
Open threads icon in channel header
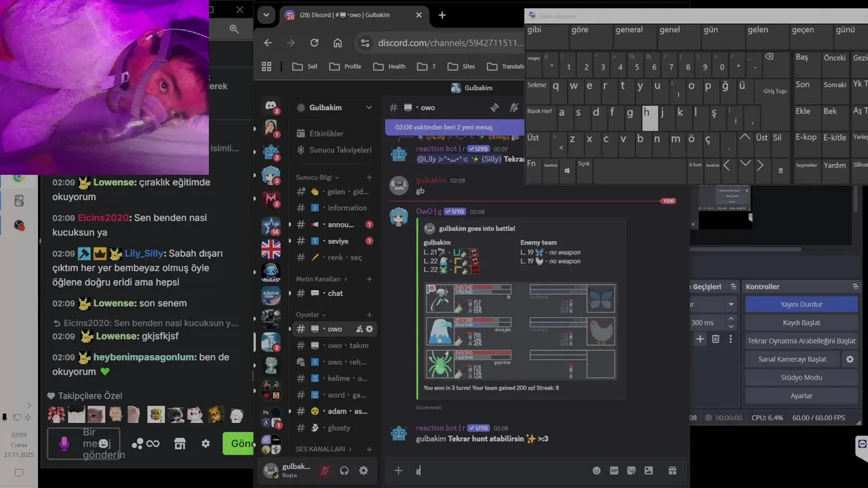coord(494,107)
